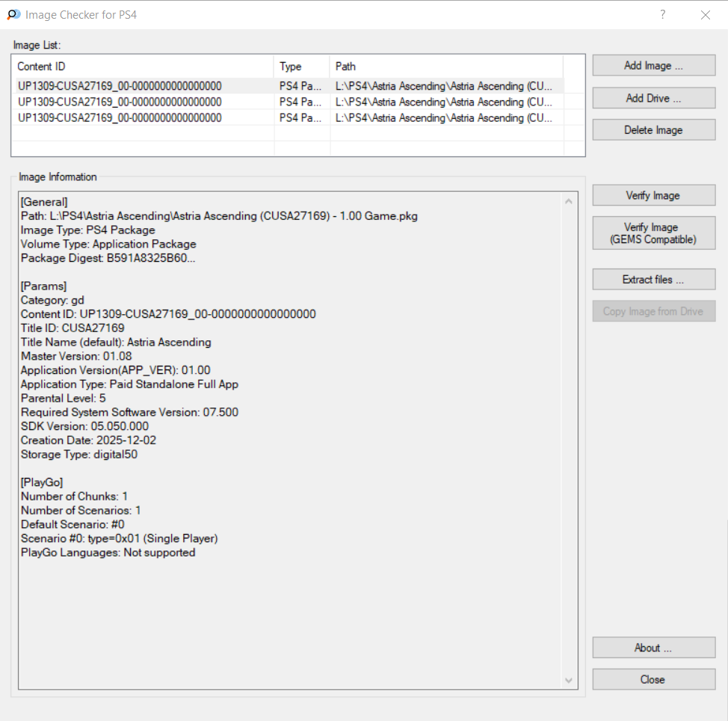The image size is (728, 721).
Task: Click the Add Image ... button
Action: pyautogui.click(x=653, y=66)
